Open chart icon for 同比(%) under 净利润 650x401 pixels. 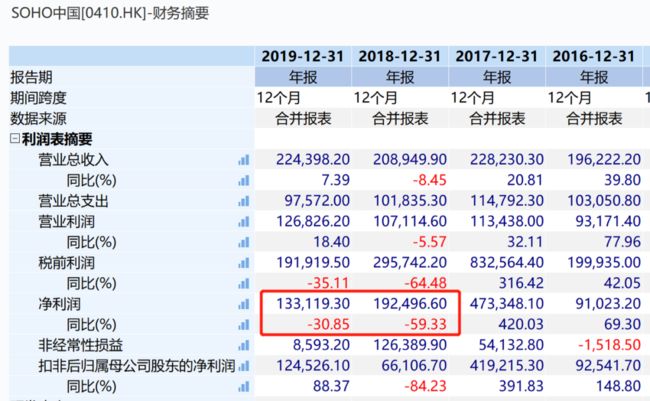coord(244,325)
